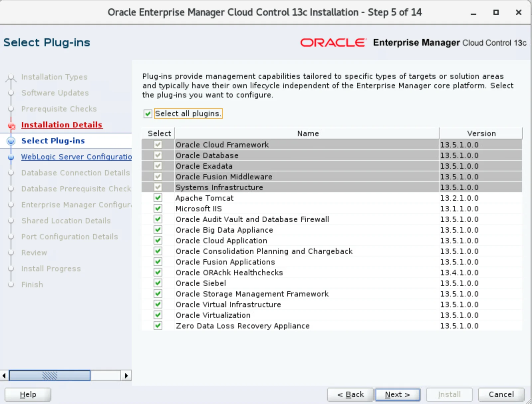
Task: Click the Select Plug-ins current step icon
Action: [x=11, y=141]
